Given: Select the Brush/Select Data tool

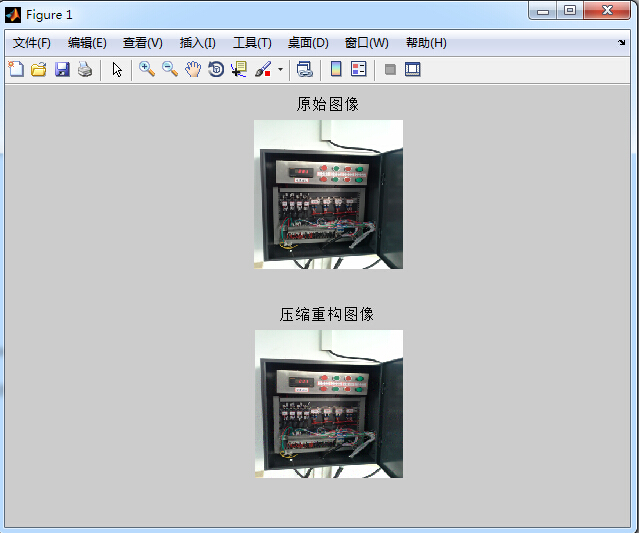Looking at the screenshot, I should (x=263, y=69).
